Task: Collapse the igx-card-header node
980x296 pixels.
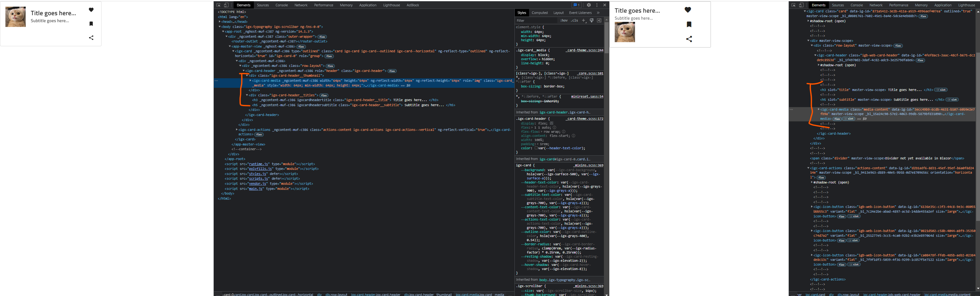Action: coord(244,71)
